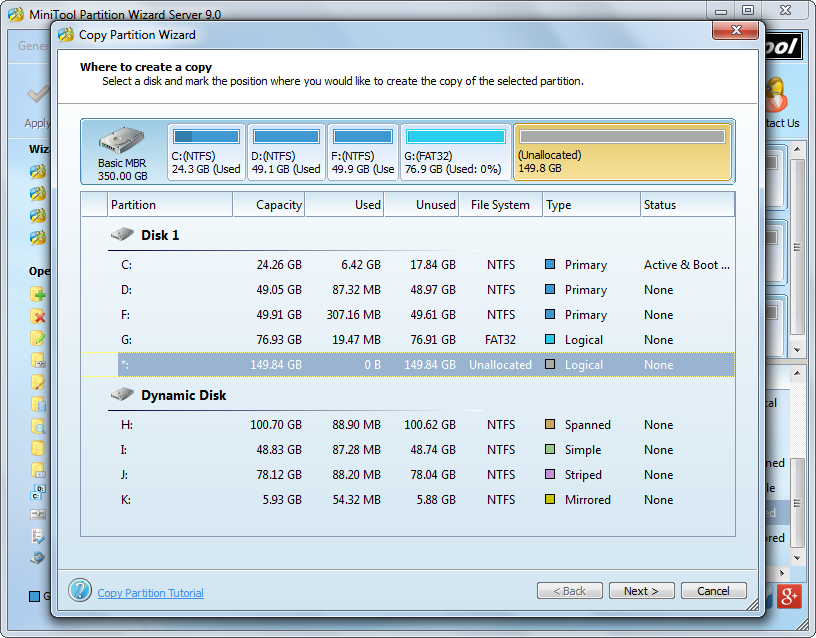Click the File System column header
The height and width of the screenshot is (638, 816).
(x=500, y=205)
